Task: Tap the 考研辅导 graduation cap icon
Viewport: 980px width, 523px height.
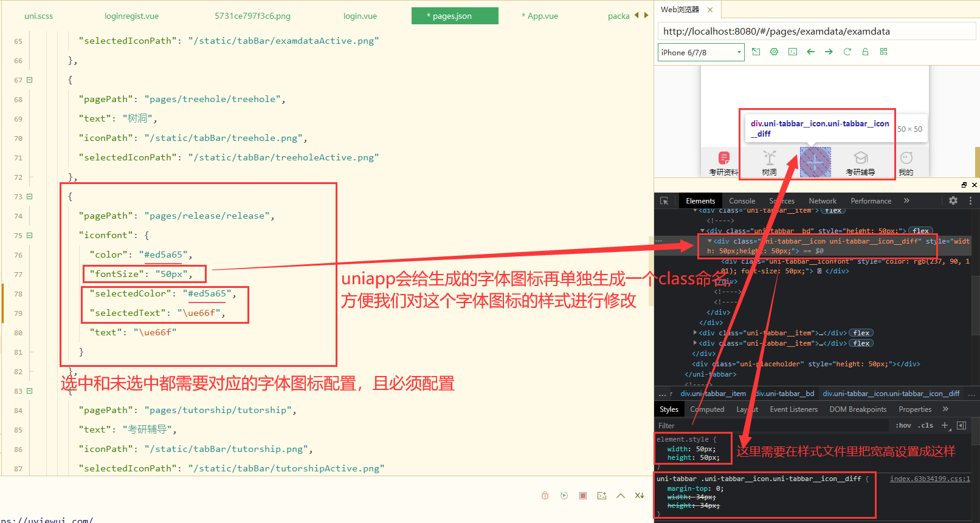Action: [861, 158]
